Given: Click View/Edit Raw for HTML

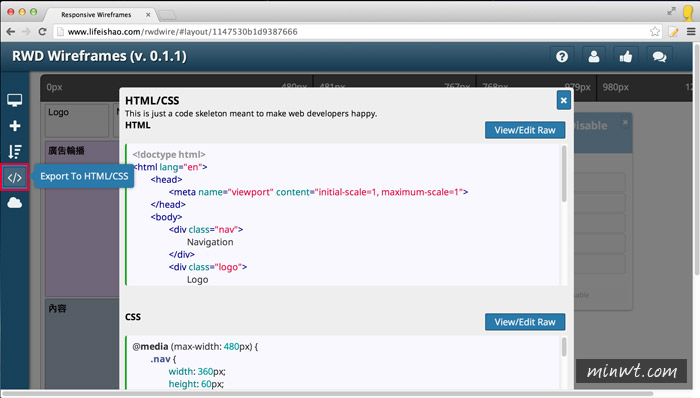Looking at the screenshot, I should tap(525, 130).
